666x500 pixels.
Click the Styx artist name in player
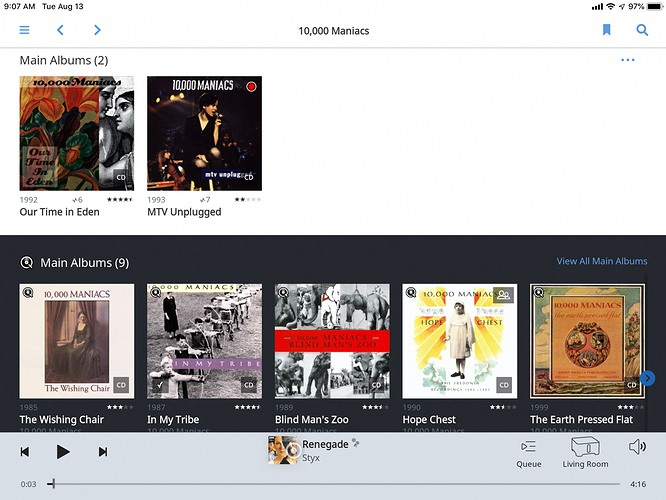pos(311,458)
